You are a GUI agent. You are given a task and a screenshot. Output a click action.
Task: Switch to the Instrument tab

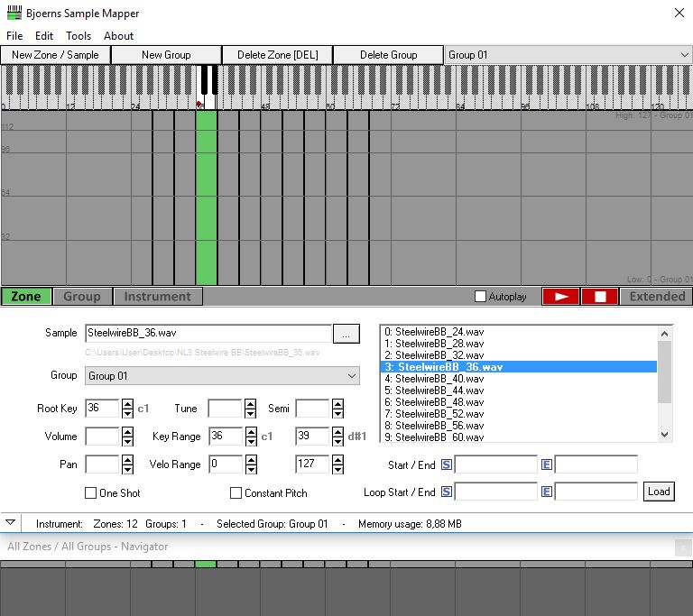pos(158,297)
